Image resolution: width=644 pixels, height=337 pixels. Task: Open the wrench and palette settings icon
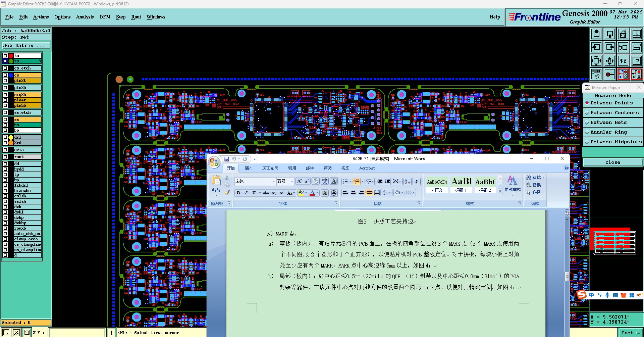(x=596, y=74)
